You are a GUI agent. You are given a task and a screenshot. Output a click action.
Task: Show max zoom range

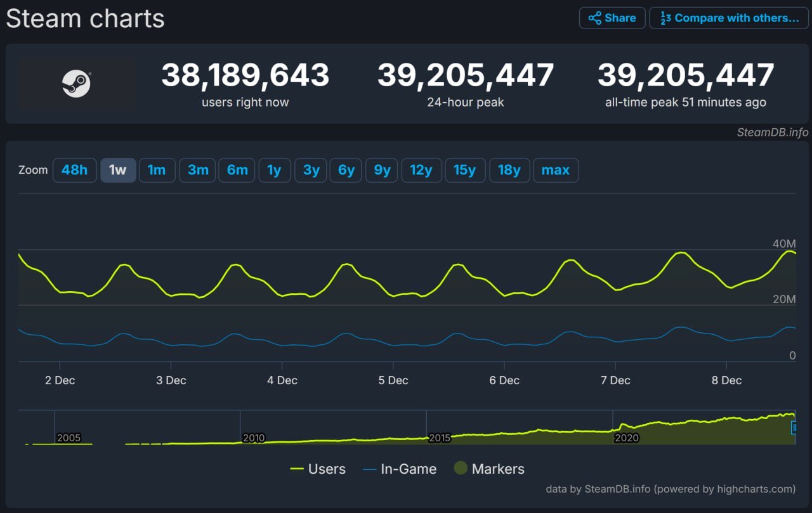556,170
